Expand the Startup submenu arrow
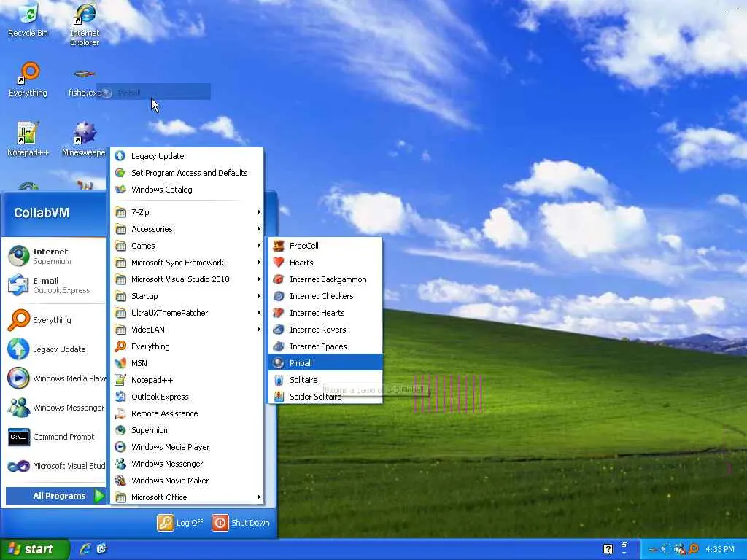Image resolution: width=747 pixels, height=560 pixels. coord(259,296)
